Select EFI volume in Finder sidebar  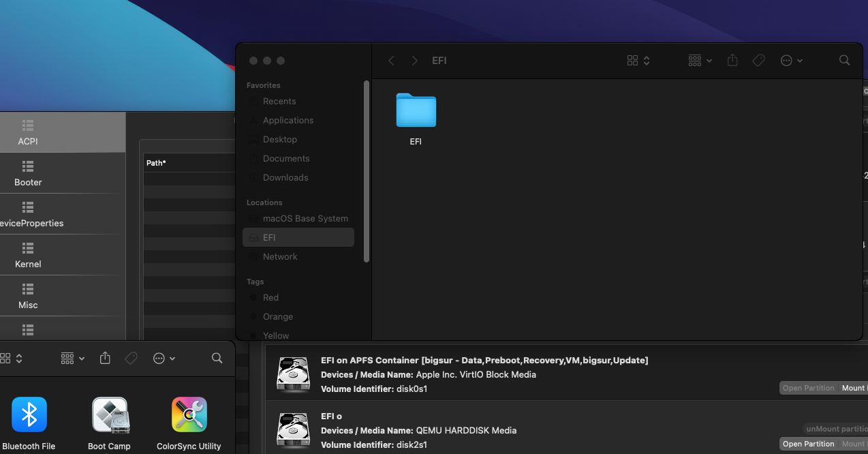tap(298, 237)
